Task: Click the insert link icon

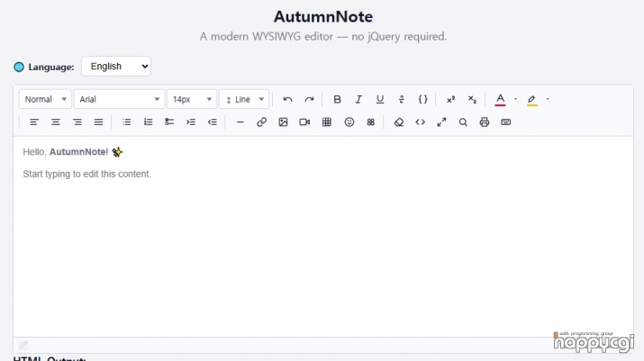Action: point(261,122)
